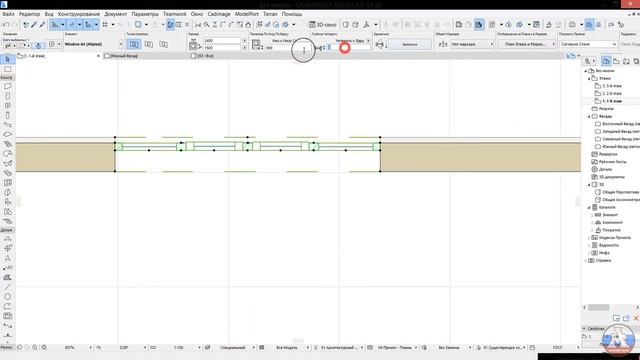The width and height of the screenshot is (640, 360).
Task: Open Общая Перспектива in the navigator
Action: point(617,192)
